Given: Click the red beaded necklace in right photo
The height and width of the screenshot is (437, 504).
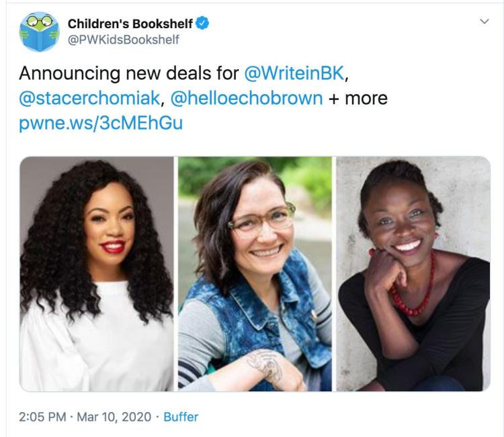Looking at the screenshot, I should (x=415, y=295).
